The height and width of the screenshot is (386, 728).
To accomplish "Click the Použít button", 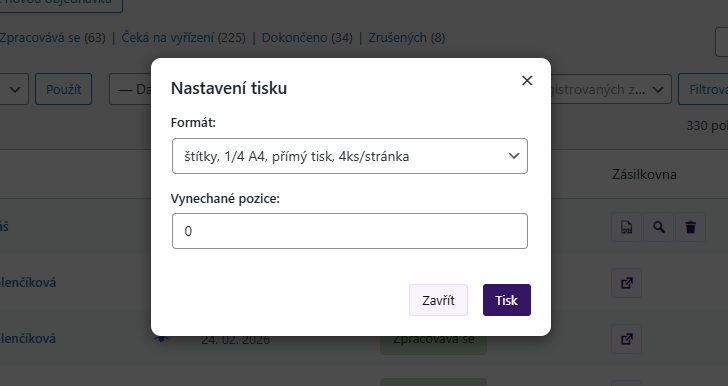I will coord(64,89).
